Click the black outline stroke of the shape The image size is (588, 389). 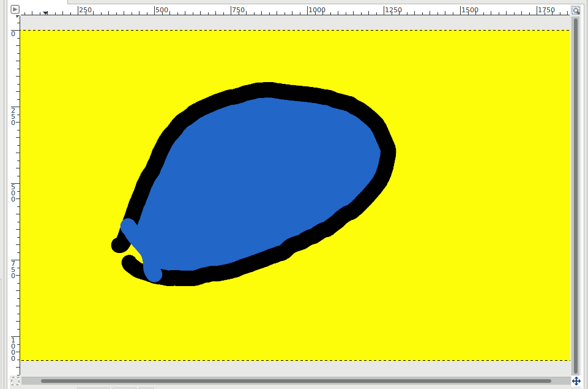(267, 89)
